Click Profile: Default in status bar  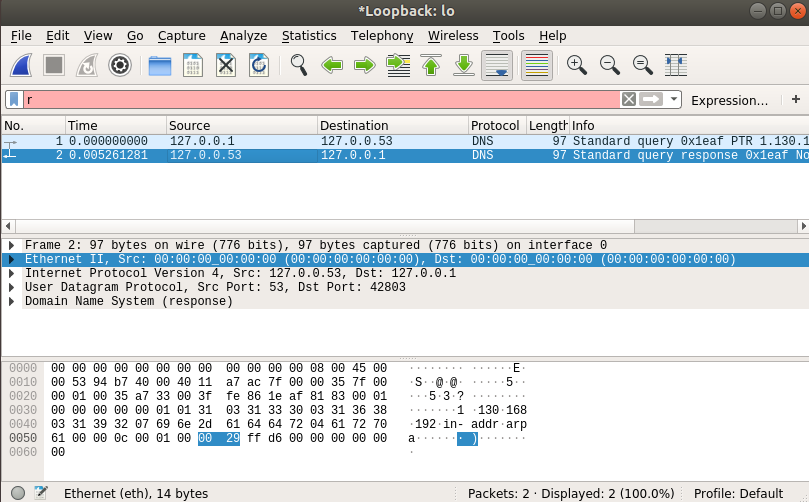(738, 494)
